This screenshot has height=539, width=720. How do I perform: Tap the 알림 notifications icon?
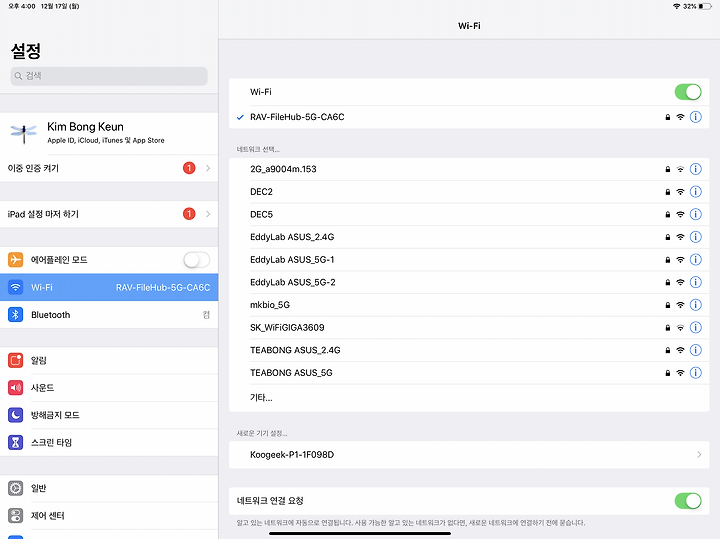click(16, 360)
